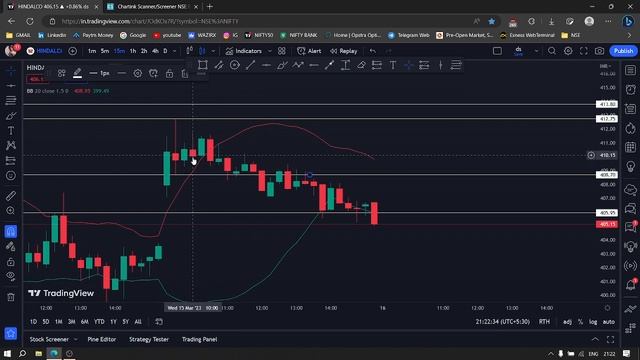Open the Watchlist panel in right sidebar
The image size is (640, 360).
coord(631,70)
